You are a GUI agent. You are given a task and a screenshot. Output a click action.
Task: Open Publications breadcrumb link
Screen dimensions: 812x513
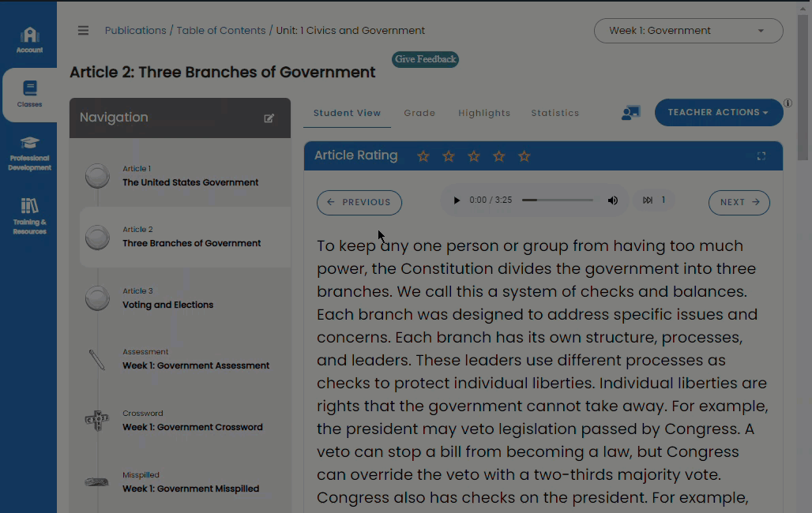(136, 31)
